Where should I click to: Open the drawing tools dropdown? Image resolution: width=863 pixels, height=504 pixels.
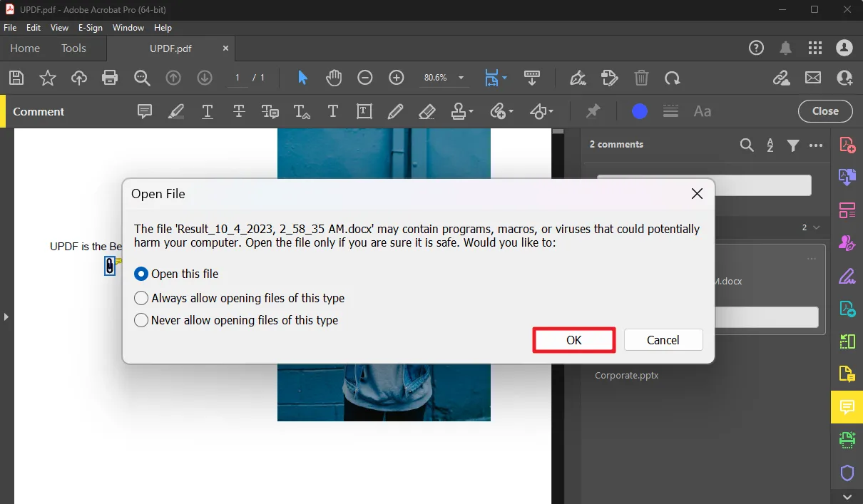[x=549, y=111]
